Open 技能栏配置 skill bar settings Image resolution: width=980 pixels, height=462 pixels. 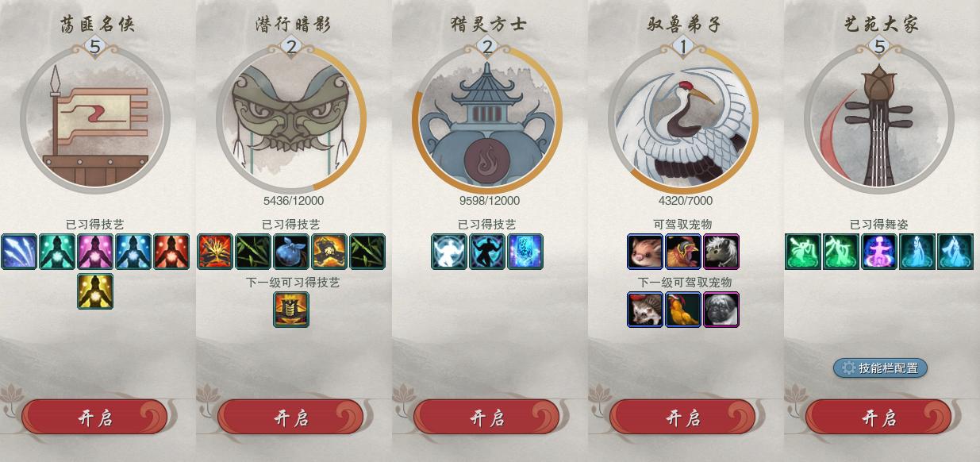tap(880, 368)
